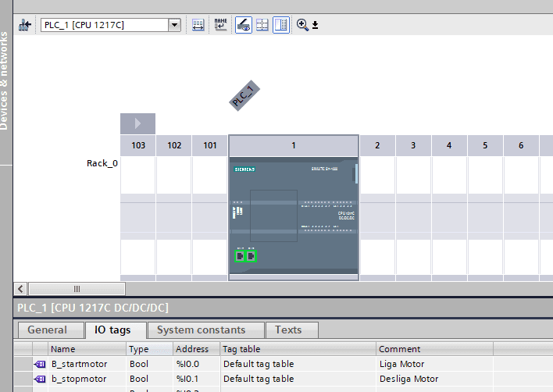Screen dimensions: 553x392
Task: Click the B_startmotor tag icon
Action: tap(40, 364)
